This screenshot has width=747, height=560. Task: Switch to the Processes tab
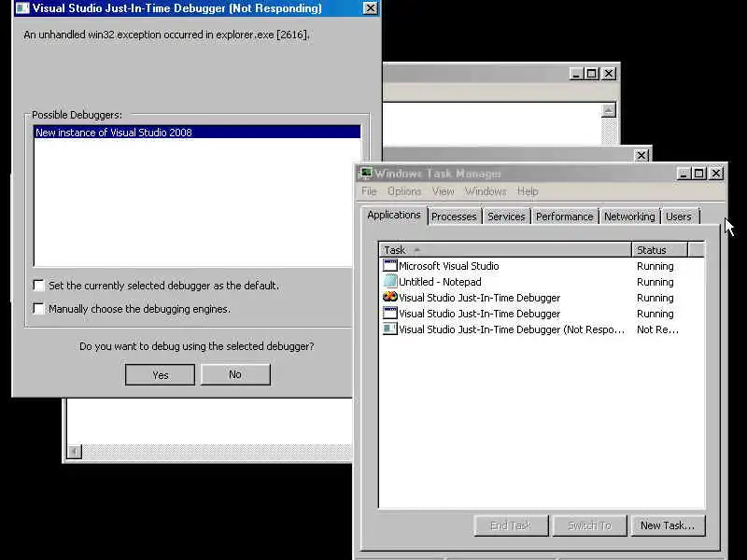pos(454,217)
